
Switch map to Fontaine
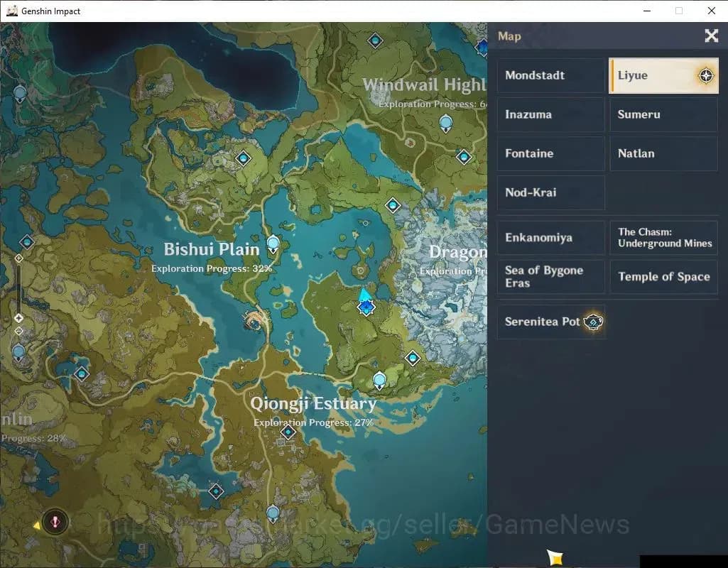coord(551,153)
